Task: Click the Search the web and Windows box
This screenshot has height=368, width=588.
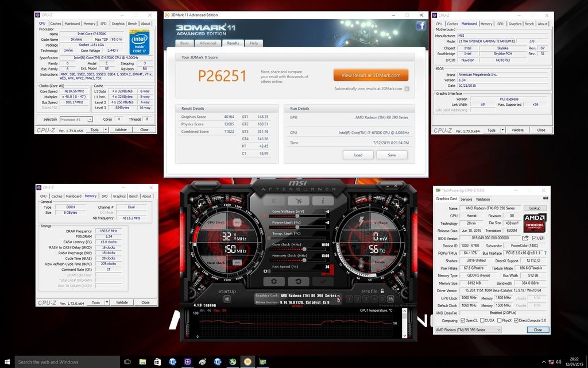Action: pyautogui.click(x=67, y=362)
